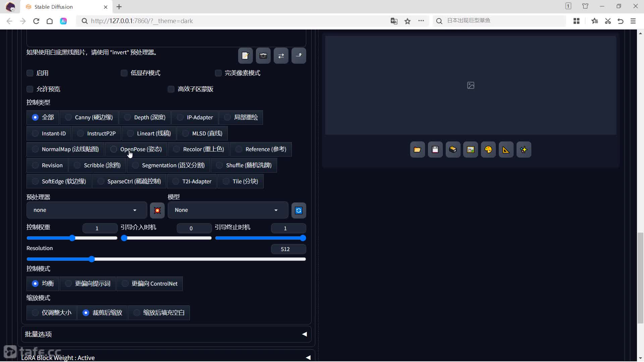The image size is (644, 362).
Task: Click the browser reload page icon
Action: point(36,21)
